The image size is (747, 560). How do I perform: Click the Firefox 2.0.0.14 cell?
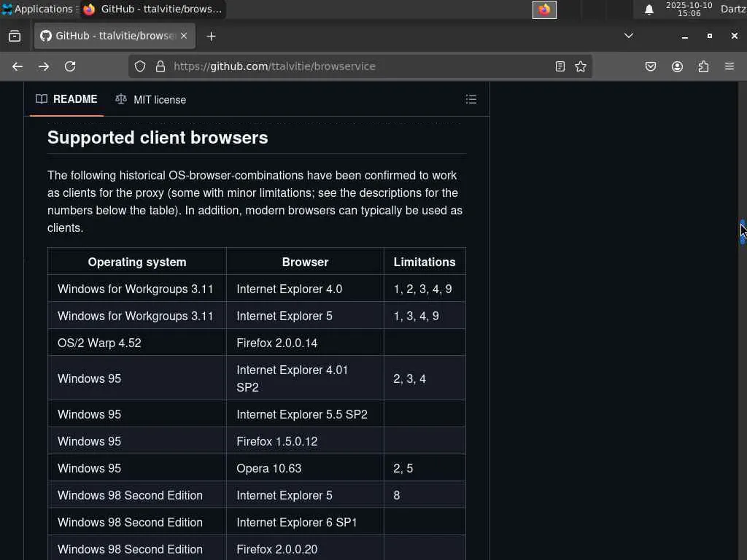[305, 343]
